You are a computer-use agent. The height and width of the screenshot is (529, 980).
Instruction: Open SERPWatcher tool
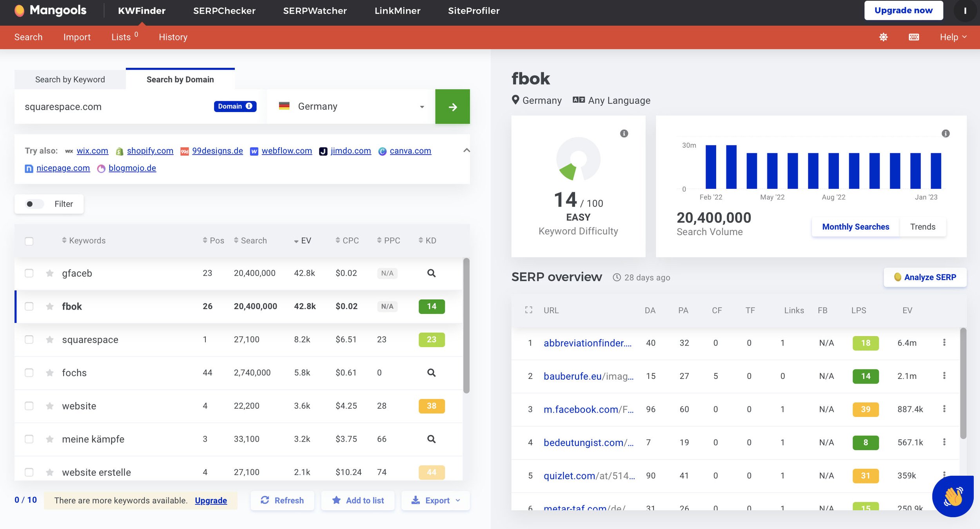tap(315, 11)
